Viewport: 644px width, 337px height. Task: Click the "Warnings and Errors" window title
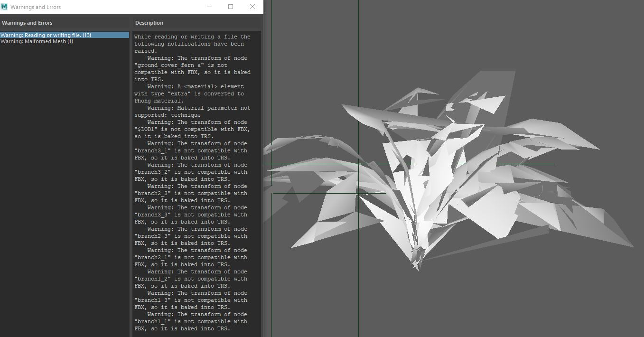37,7
